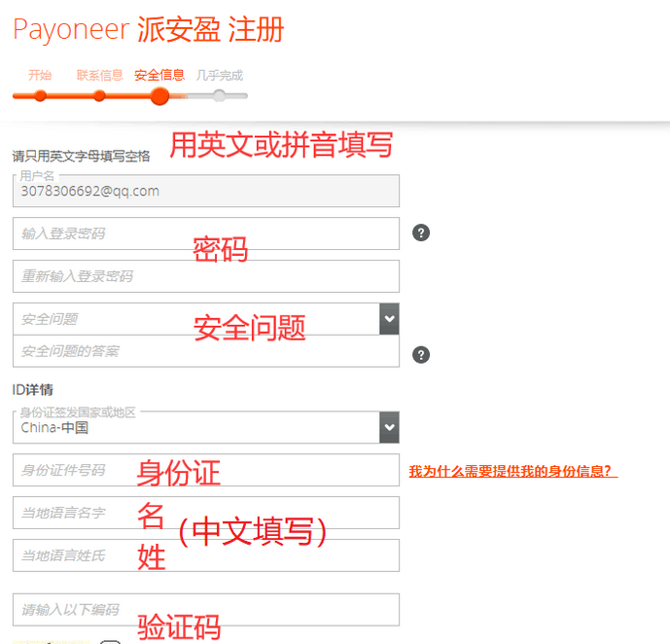Click the username field 3078306692@qq.com
670x644 pixels.
pos(206,191)
